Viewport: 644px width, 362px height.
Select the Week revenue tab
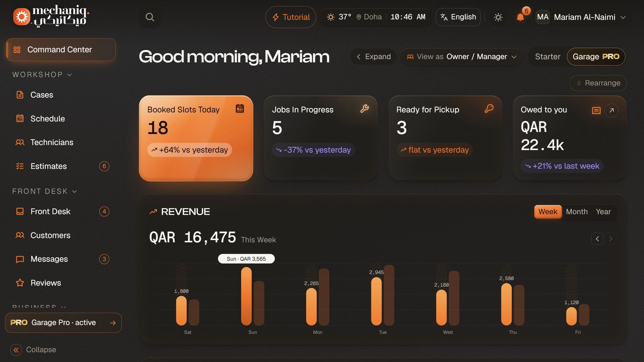[x=548, y=212]
